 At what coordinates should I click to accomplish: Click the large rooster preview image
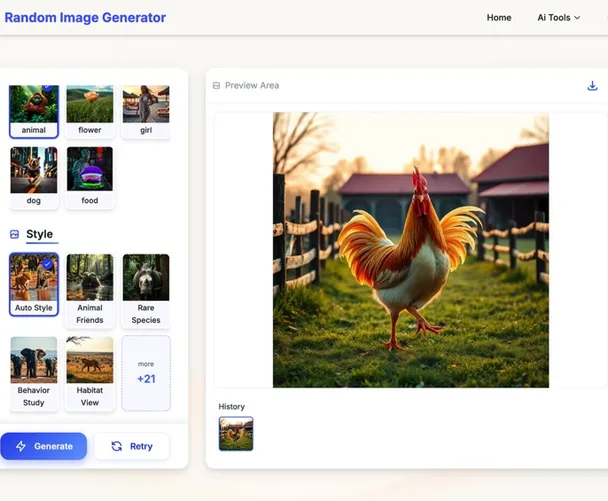[411, 250]
